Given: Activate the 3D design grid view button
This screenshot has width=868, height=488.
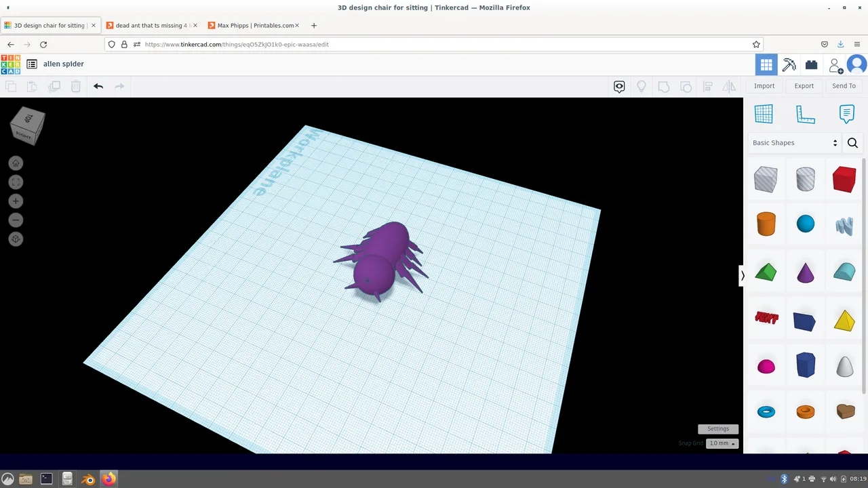Looking at the screenshot, I should click(x=766, y=65).
